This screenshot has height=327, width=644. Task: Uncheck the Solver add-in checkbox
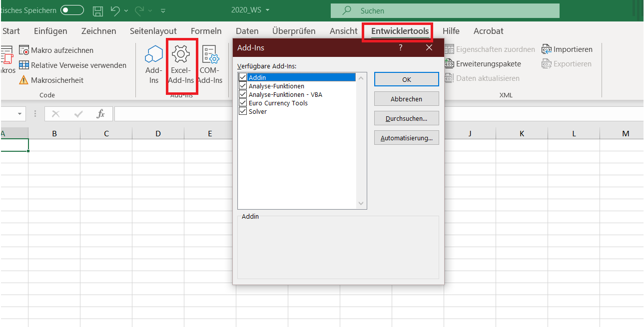pos(243,111)
